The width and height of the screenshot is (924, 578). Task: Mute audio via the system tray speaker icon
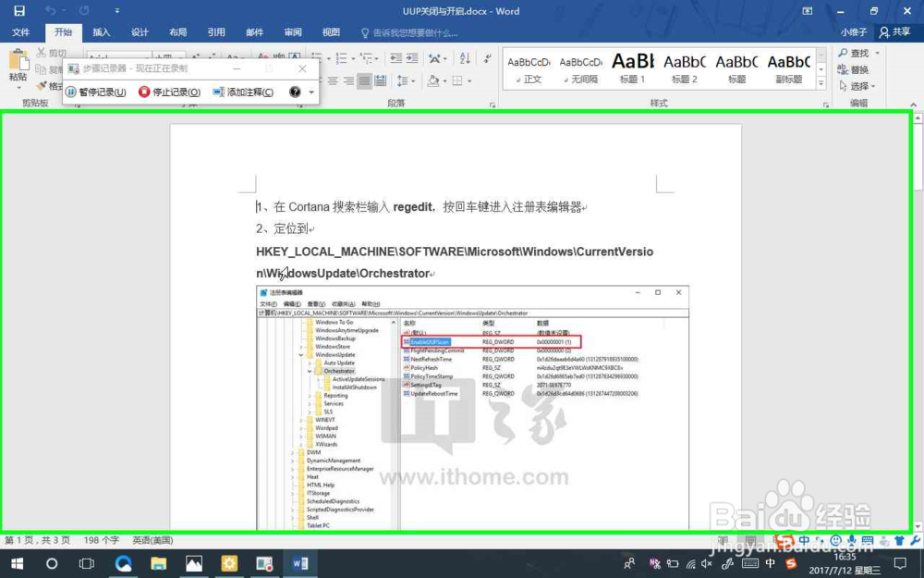[705, 564]
